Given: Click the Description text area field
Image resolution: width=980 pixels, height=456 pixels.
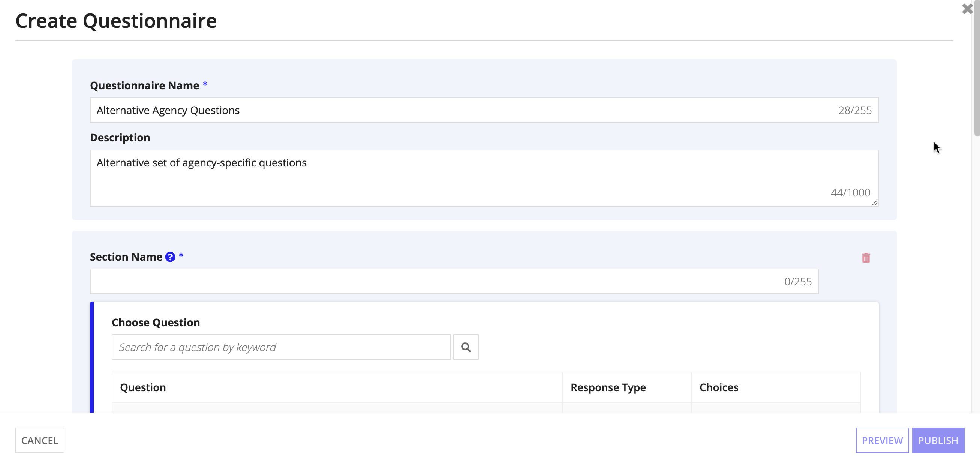Looking at the screenshot, I should (x=484, y=178).
